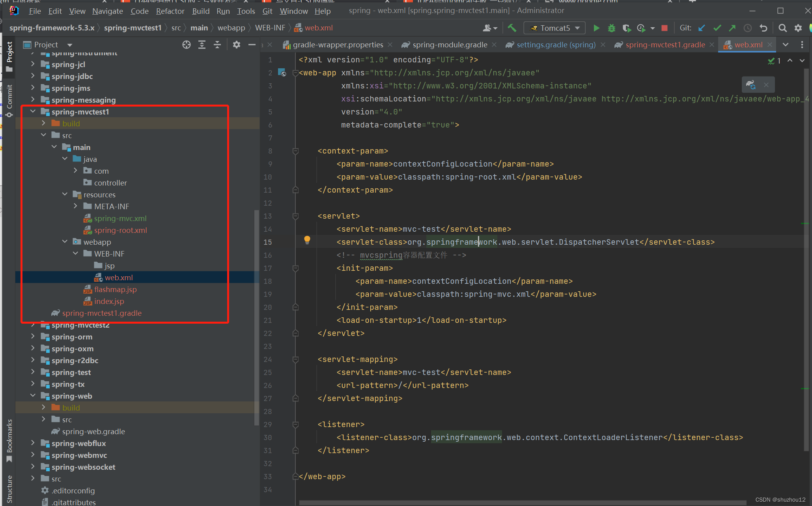Push commits with Git green arrow
Image resolution: width=812 pixels, height=506 pixels.
pos(732,28)
